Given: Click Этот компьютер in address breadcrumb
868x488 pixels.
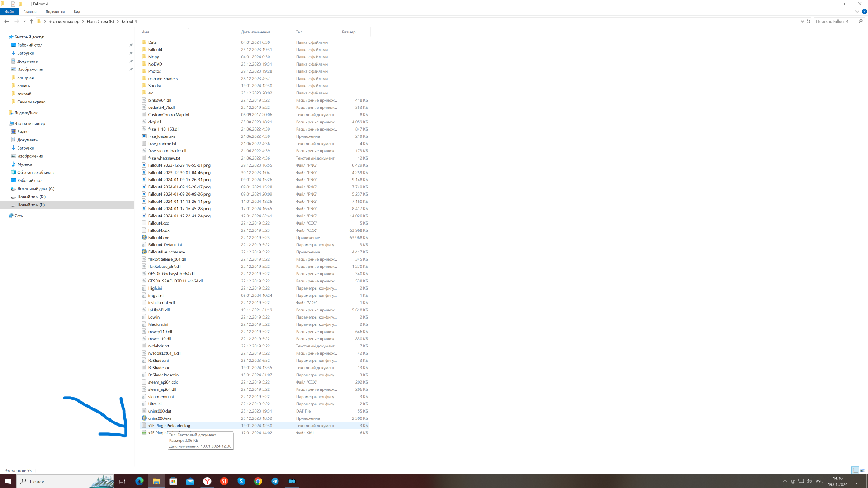Looking at the screenshot, I should point(64,21).
